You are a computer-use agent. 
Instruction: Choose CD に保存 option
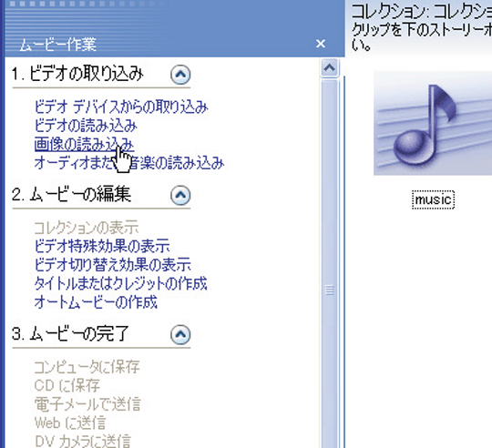coord(67,385)
